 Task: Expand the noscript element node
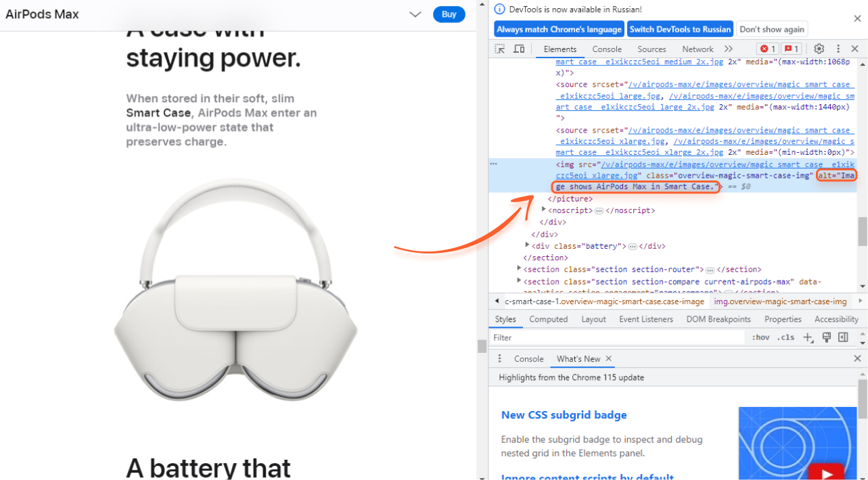(x=544, y=210)
